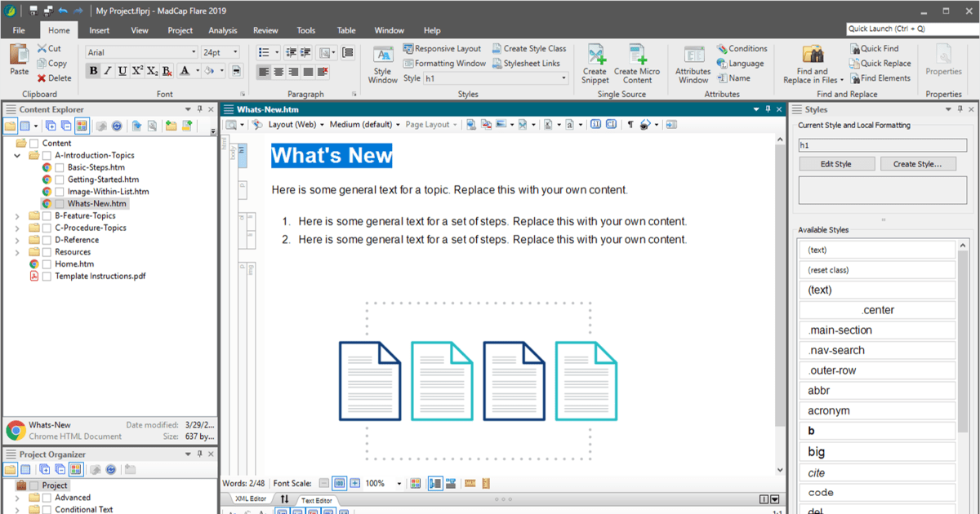Click Expand All icon in Content Explorer
The height and width of the screenshot is (514, 980).
click(51, 126)
